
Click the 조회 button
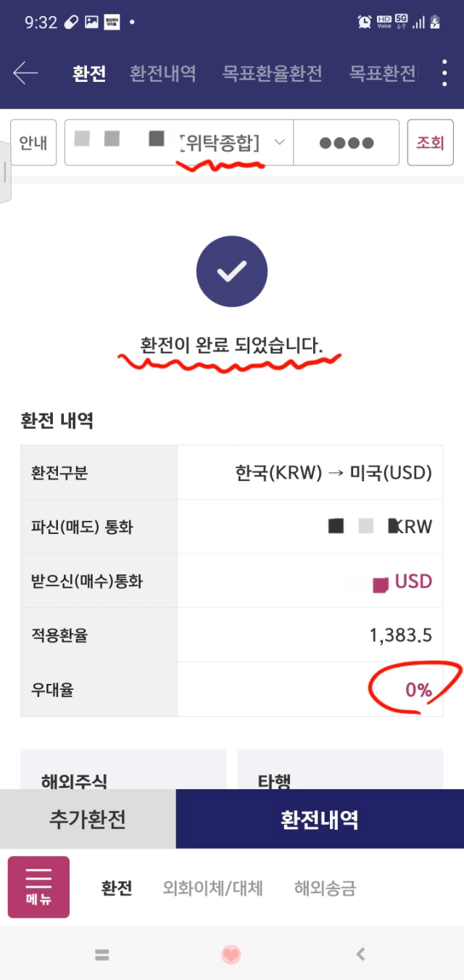(430, 143)
